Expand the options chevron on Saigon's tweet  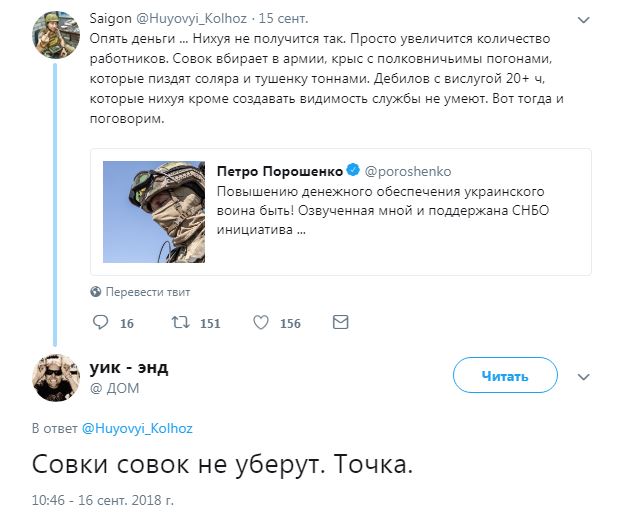coord(583,20)
